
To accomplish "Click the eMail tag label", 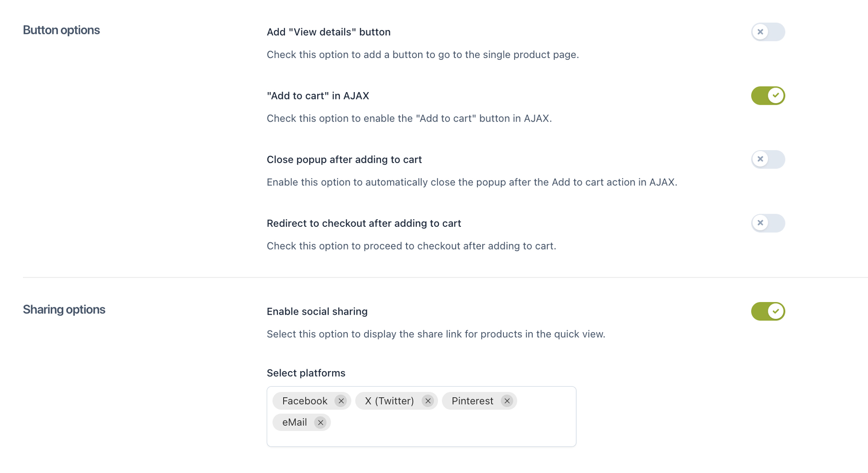I will 295,423.
